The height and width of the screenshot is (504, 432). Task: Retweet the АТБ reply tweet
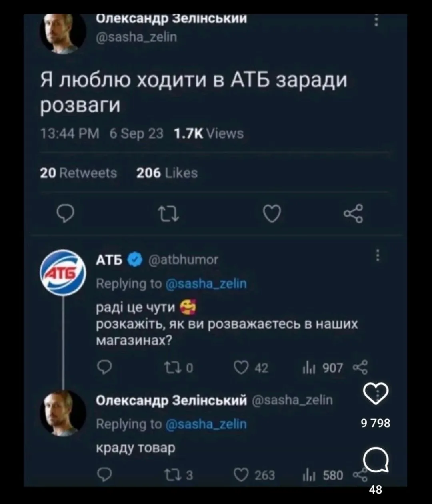click(x=173, y=367)
